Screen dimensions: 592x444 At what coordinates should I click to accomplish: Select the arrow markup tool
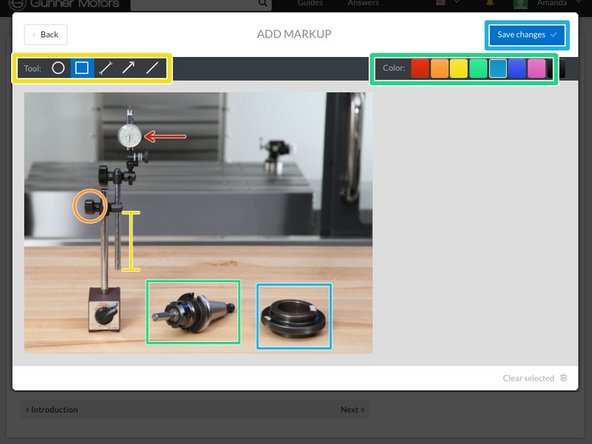coord(128,68)
